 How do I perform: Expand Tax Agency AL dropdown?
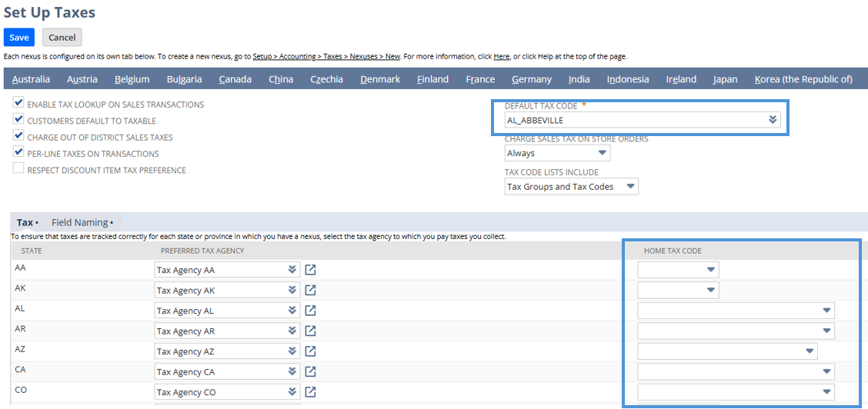pos(292,311)
